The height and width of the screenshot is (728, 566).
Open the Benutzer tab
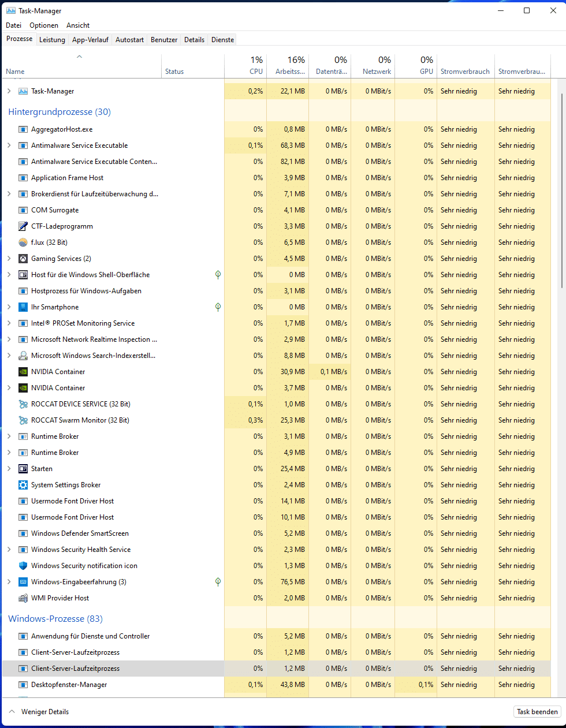(x=164, y=40)
